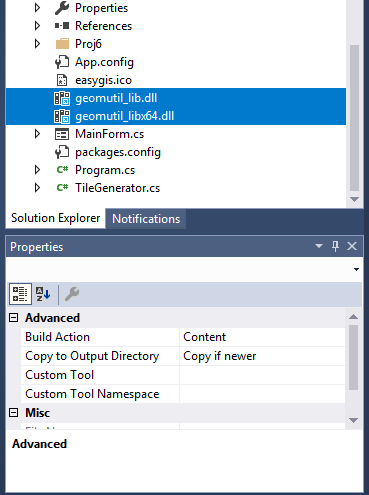The image size is (369, 495).
Task: Select geomutil_lib.dll file name
Action: point(116,98)
